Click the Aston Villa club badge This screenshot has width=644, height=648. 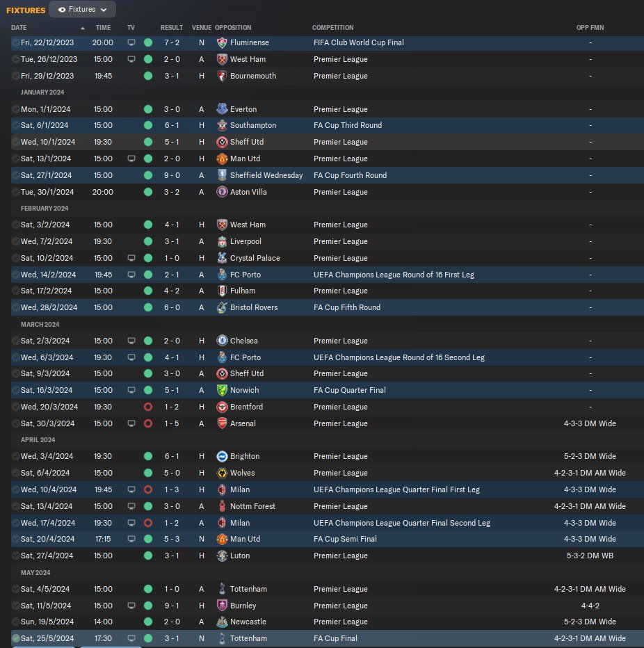pyautogui.click(x=222, y=192)
